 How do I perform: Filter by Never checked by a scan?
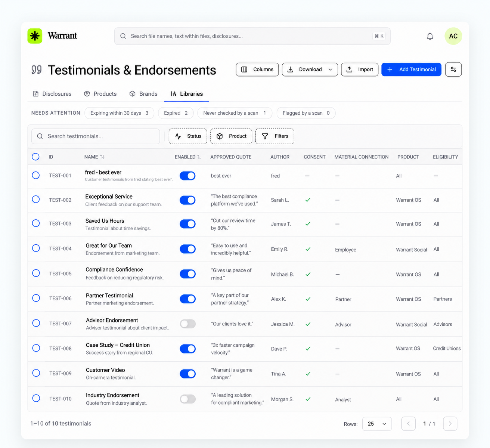[x=235, y=113]
